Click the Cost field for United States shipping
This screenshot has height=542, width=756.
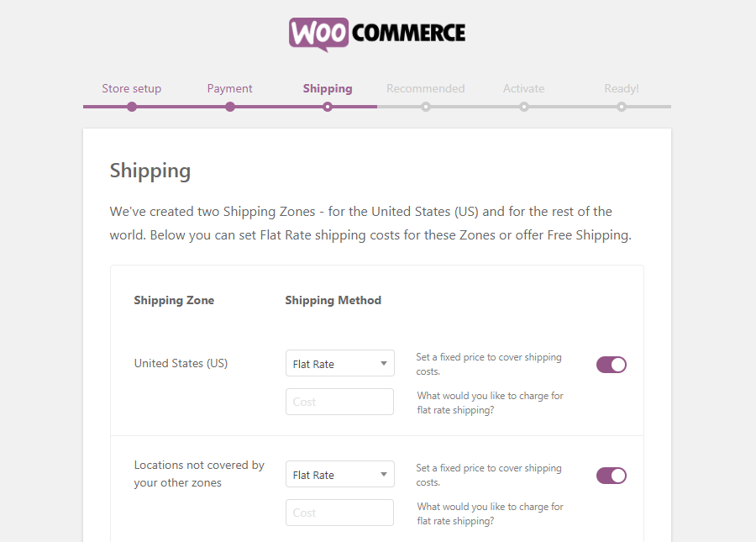tap(339, 402)
